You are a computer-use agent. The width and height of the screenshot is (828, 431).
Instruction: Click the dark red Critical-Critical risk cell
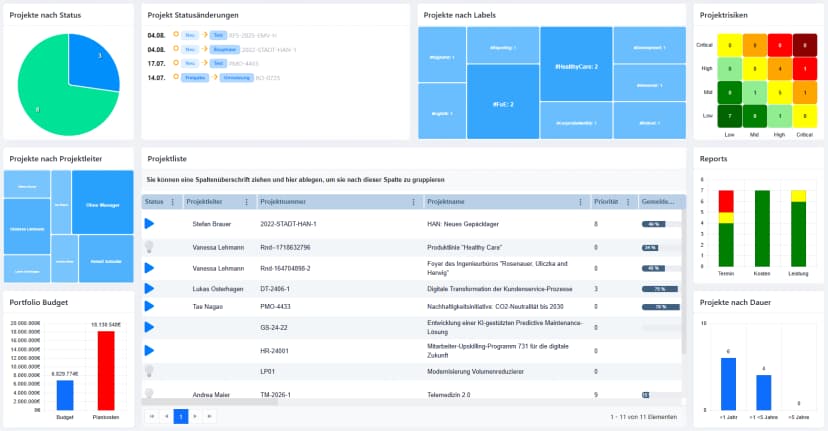[x=805, y=45]
